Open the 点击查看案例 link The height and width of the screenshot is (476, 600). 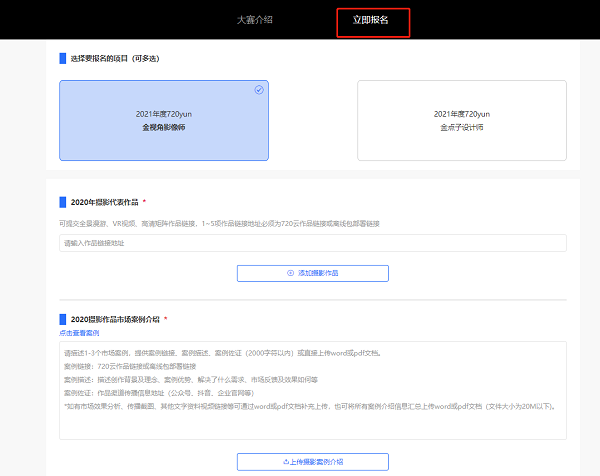[x=79, y=332]
